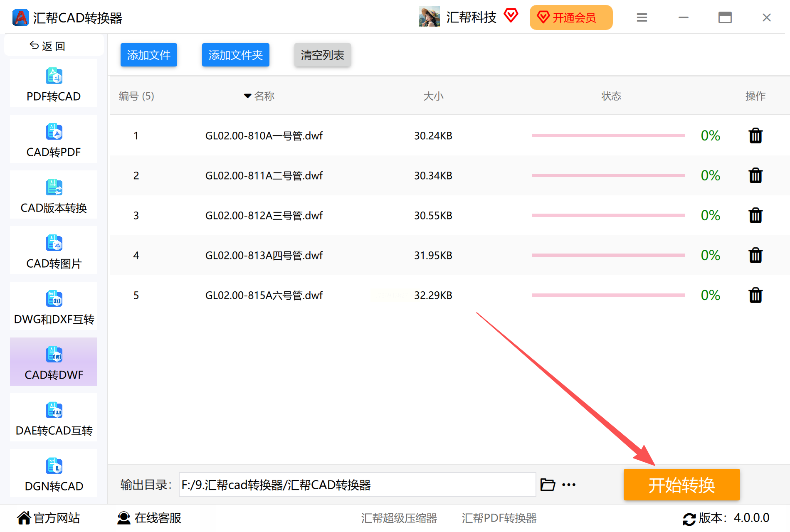Click the red VIP diamond badge
Image resolution: width=790 pixels, height=532 pixels.
(x=511, y=16)
